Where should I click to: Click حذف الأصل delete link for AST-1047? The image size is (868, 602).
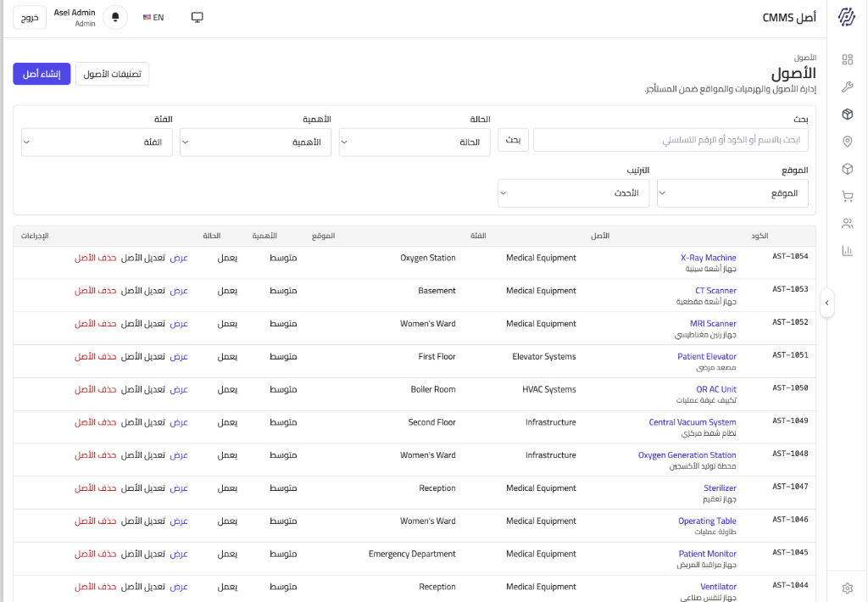(95, 488)
